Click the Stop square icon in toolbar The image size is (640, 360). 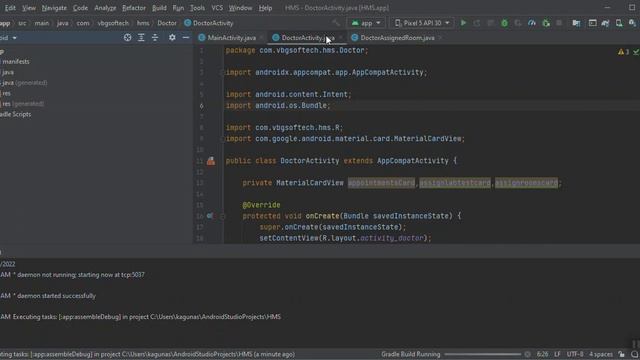pos(559,23)
